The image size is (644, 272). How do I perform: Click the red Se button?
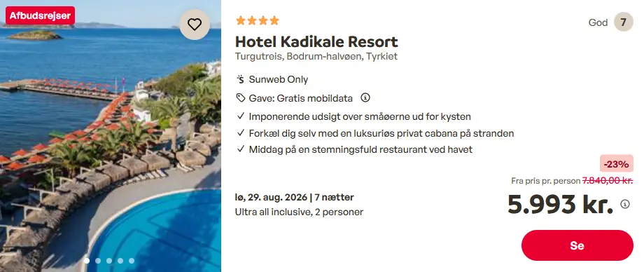[x=577, y=245]
